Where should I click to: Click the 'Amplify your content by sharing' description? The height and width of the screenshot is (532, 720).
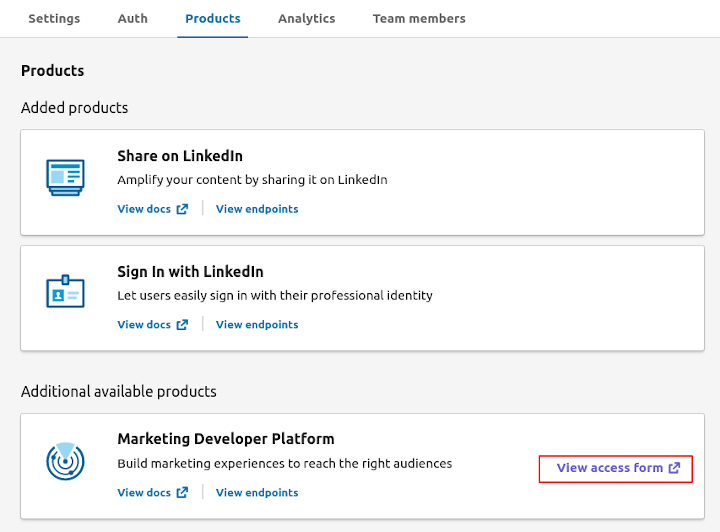click(x=253, y=180)
